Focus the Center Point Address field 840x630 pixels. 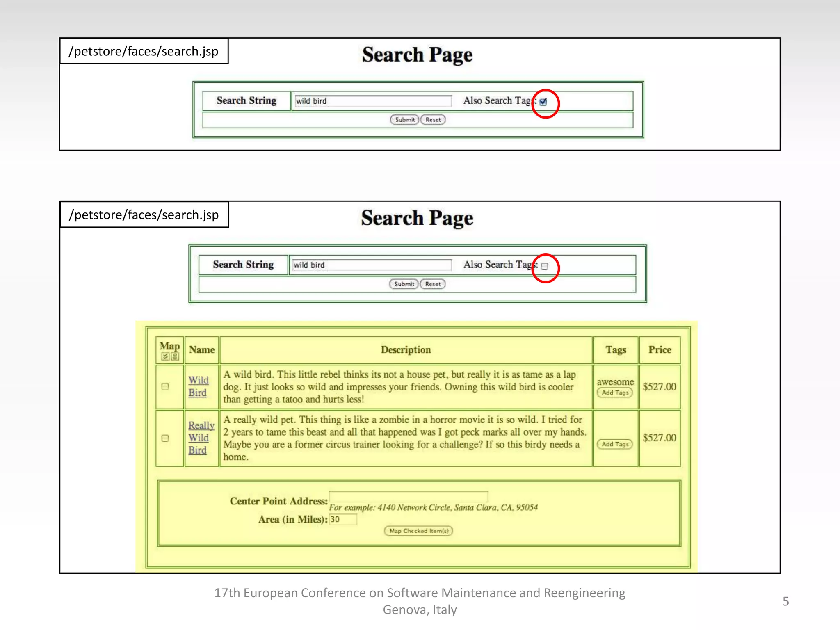pos(408,496)
